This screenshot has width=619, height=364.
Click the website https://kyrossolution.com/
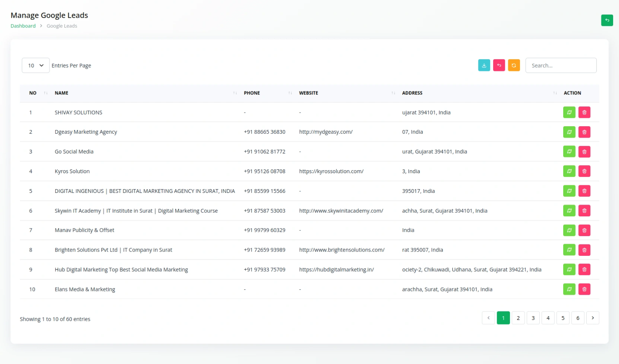(331, 171)
